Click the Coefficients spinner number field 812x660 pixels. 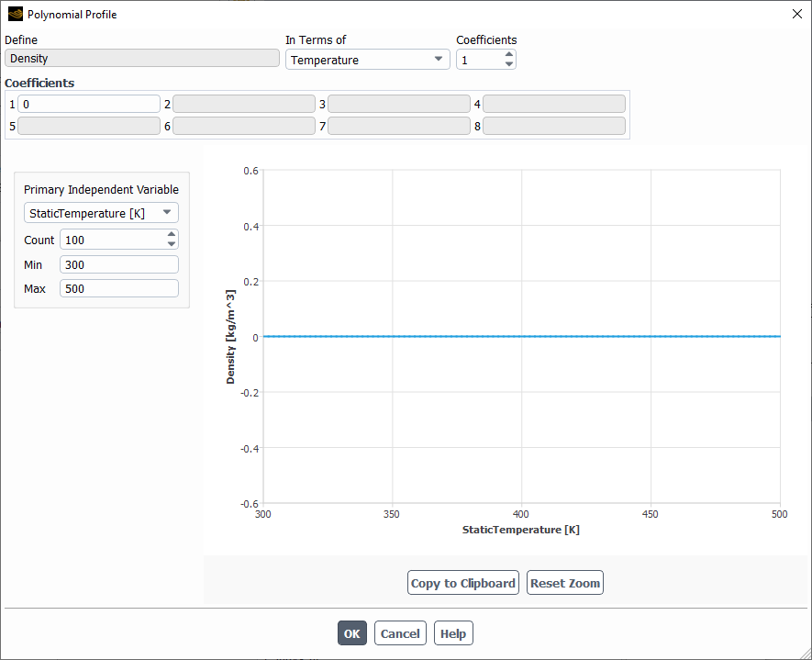pos(480,60)
